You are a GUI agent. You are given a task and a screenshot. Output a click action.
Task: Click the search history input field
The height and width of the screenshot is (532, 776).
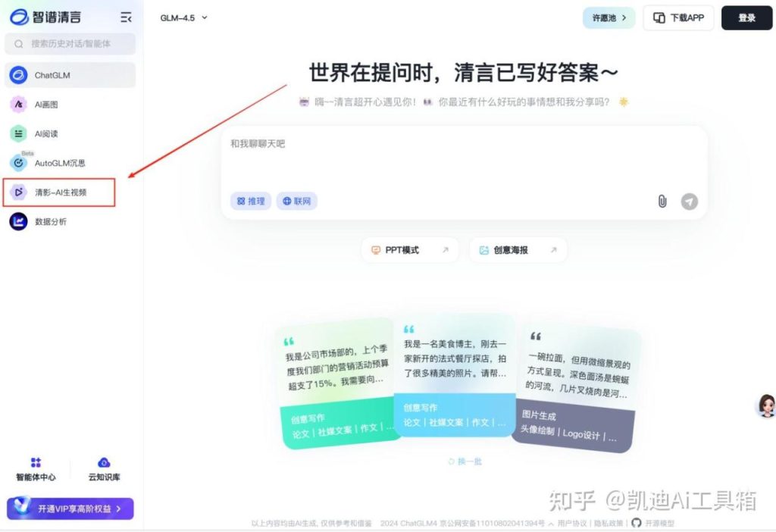(x=70, y=44)
